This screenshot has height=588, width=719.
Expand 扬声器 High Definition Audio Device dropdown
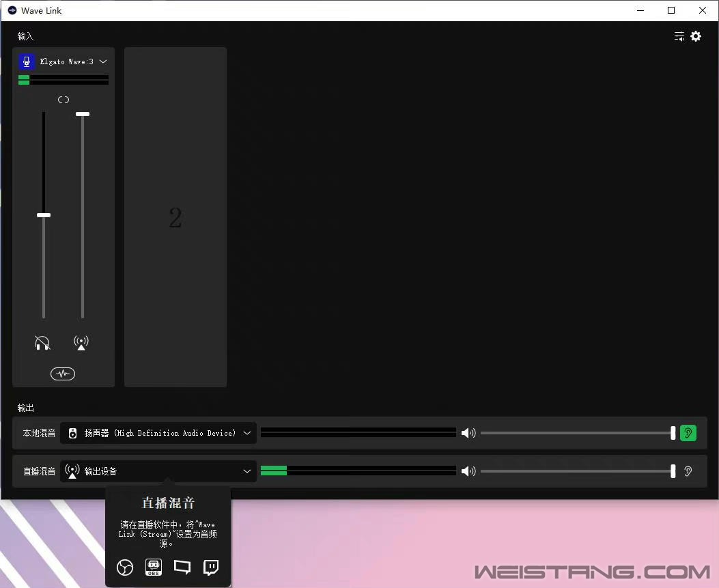coord(247,433)
